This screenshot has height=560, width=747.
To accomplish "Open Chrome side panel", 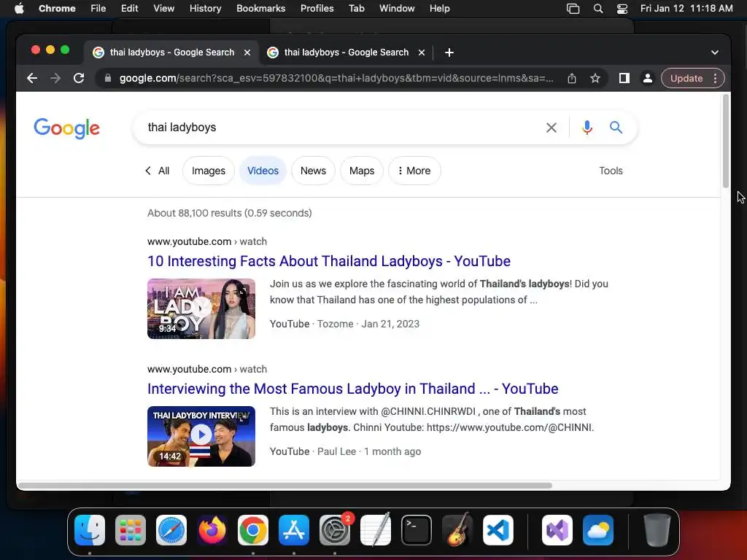I will (x=624, y=78).
